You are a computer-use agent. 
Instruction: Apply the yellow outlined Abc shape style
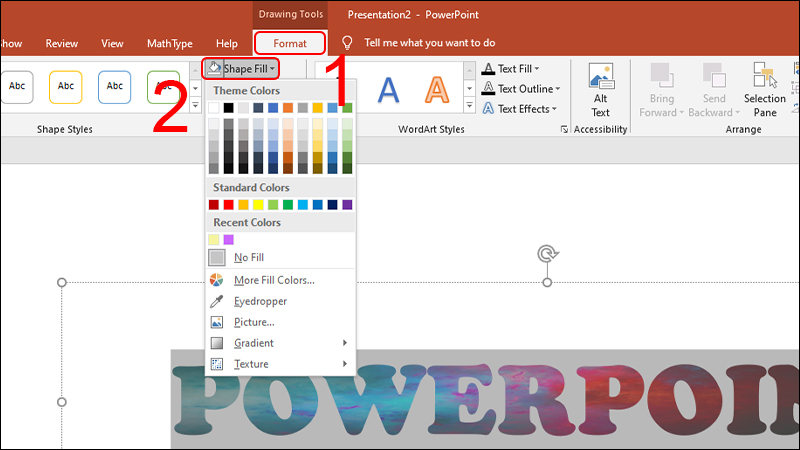tap(65, 86)
